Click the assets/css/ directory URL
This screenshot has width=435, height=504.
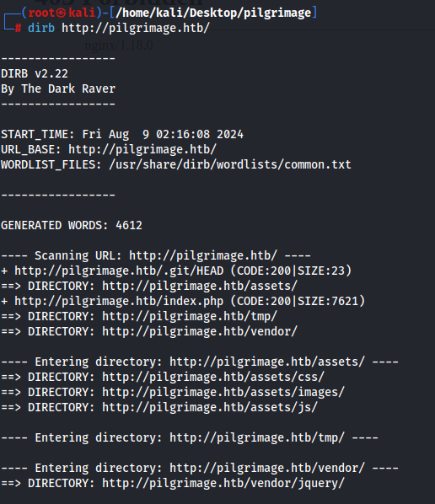(213, 377)
